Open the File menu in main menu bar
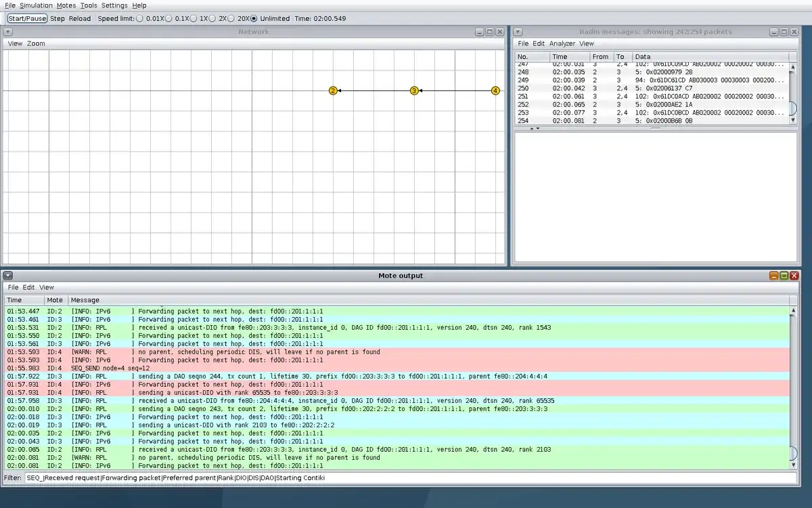812x508 pixels. pos(10,5)
